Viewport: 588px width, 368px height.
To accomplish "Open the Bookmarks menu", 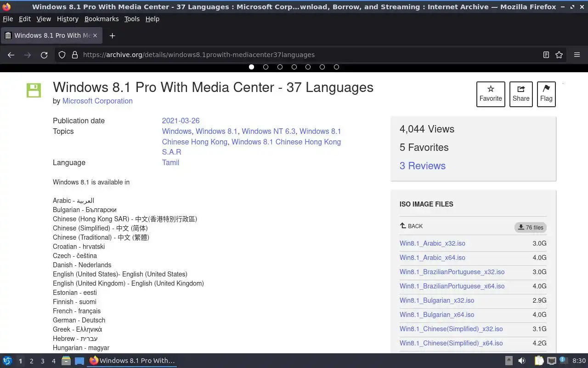I will coord(102,19).
